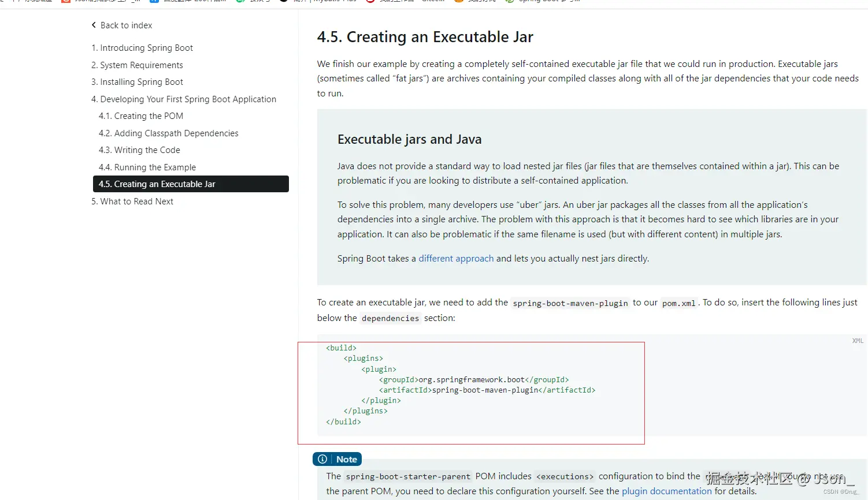The width and height of the screenshot is (868, 500).
Task: Open the 'plugin documentation' link
Action: click(667, 491)
